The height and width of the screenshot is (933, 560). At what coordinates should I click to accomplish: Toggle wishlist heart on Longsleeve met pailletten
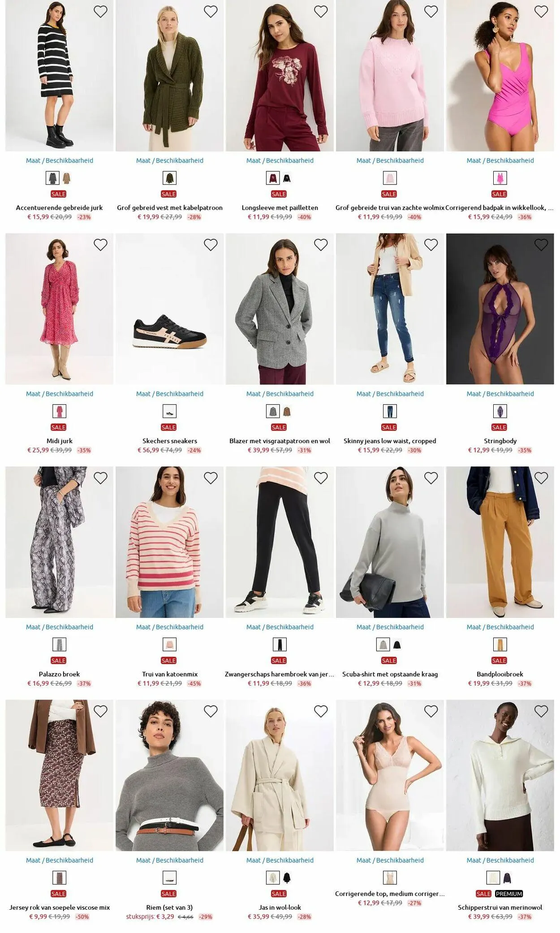pos(321,12)
